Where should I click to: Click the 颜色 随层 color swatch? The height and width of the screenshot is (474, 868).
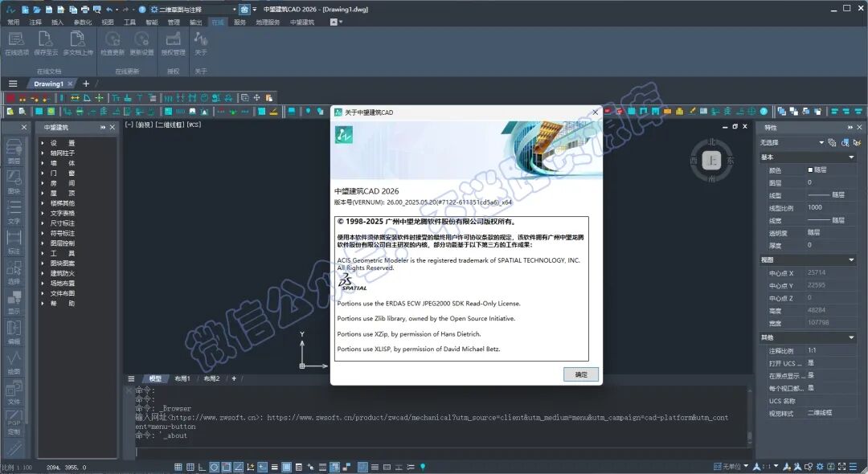[x=810, y=170]
